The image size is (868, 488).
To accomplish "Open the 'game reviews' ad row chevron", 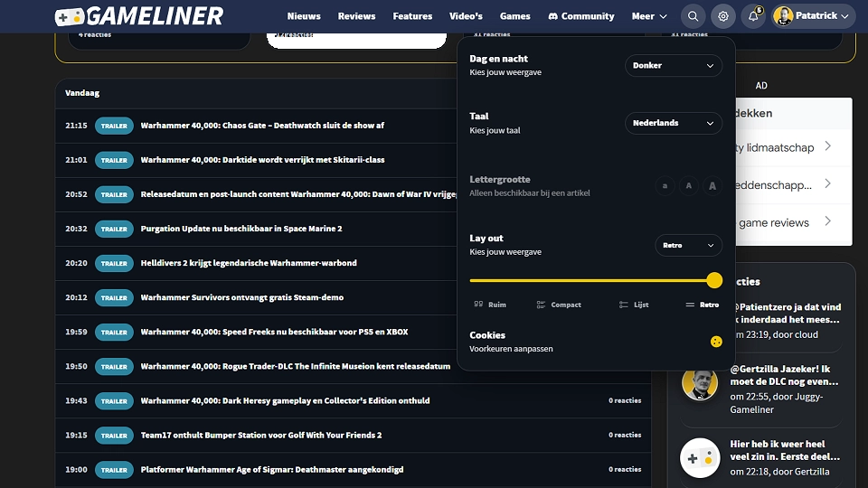I will click(827, 221).
